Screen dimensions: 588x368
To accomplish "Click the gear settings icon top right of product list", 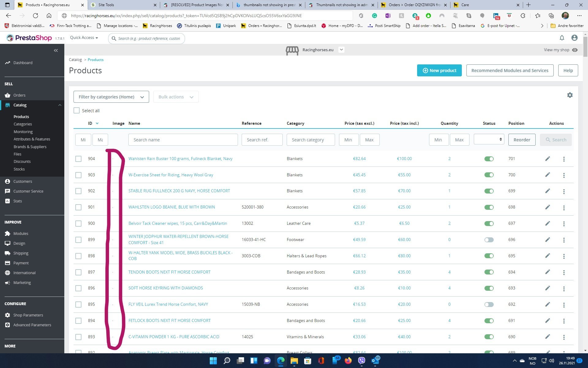I will [570, 95].
